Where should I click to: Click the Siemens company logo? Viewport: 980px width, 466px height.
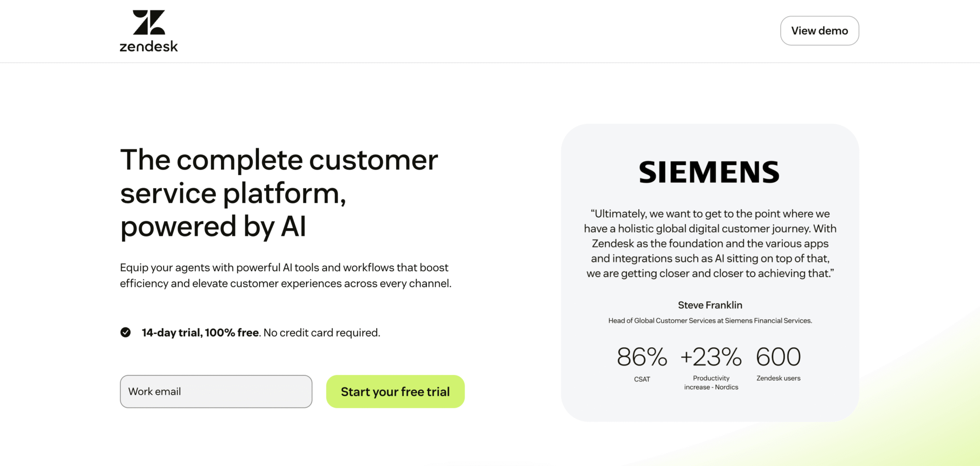[710, 171]
